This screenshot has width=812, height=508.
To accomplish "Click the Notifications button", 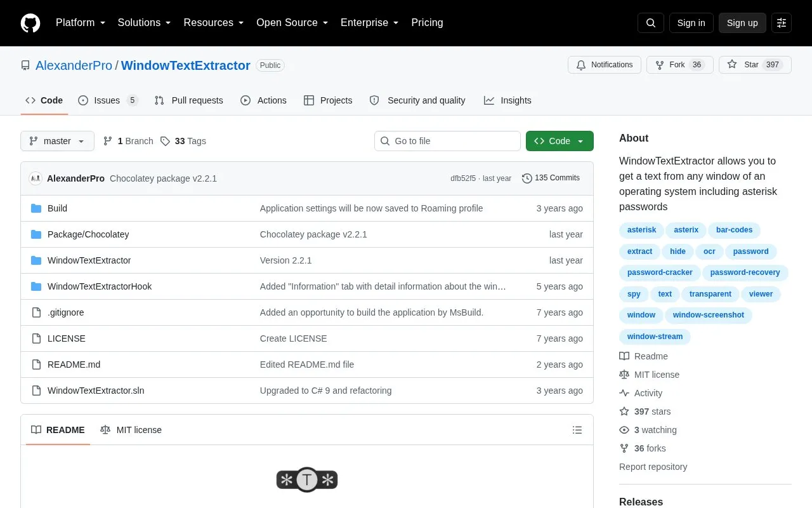I will click(605, 65).
